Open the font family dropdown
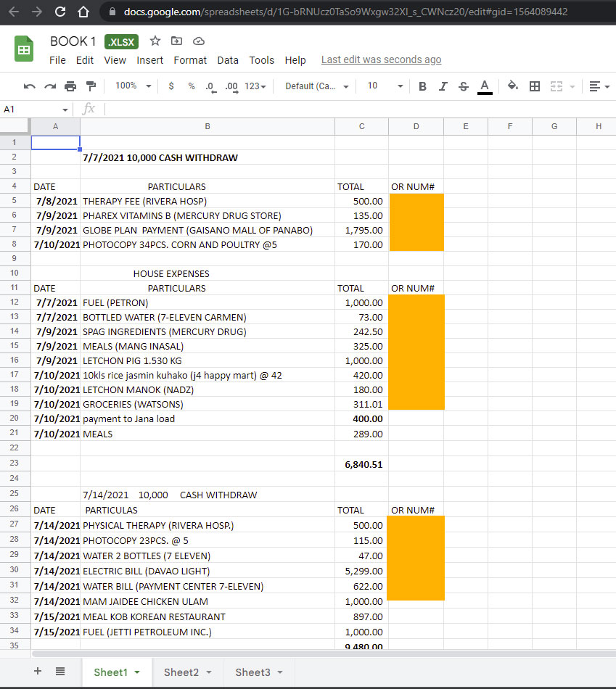The image size is (616, 689). click(316, 86)
